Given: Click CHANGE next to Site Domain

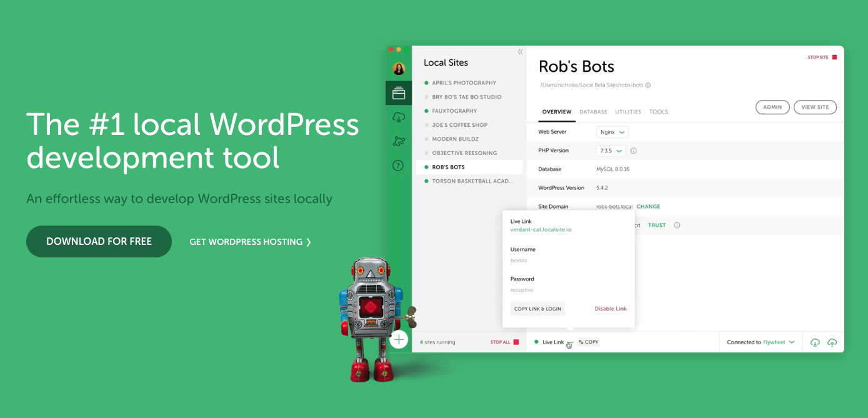Looking at the screenshot, I should (648, 207).
